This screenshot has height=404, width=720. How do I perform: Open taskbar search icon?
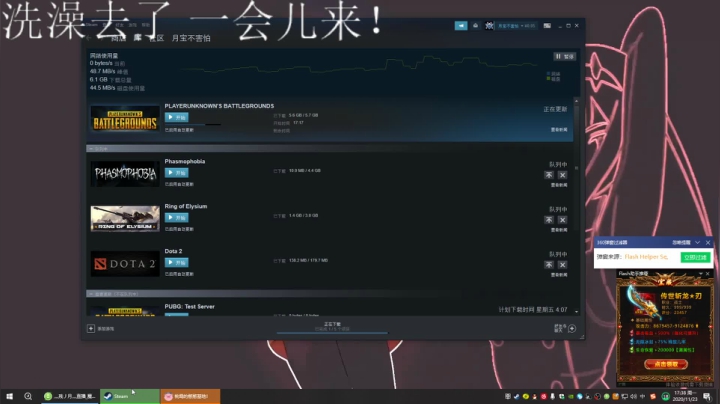(28, 396)
